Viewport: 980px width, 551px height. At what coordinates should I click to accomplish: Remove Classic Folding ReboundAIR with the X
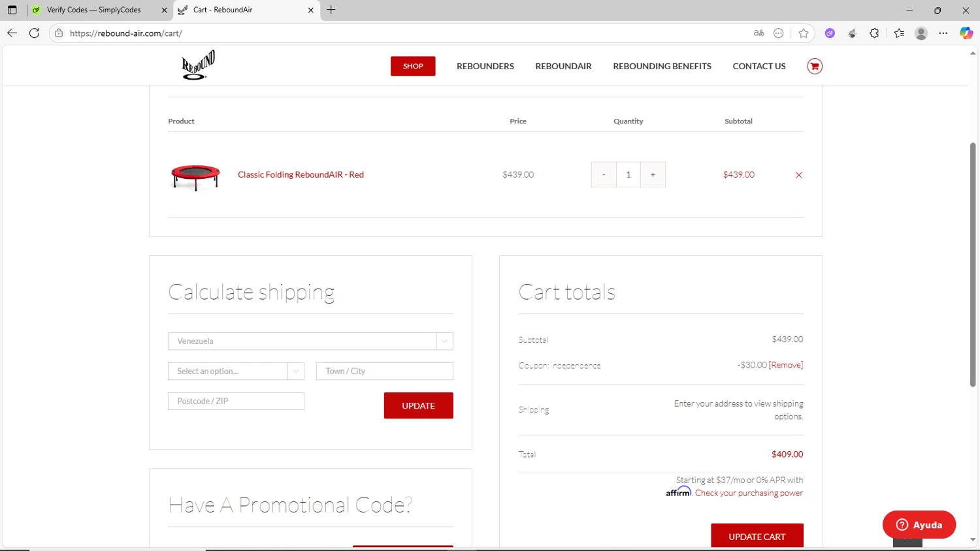tap(798, 175)
